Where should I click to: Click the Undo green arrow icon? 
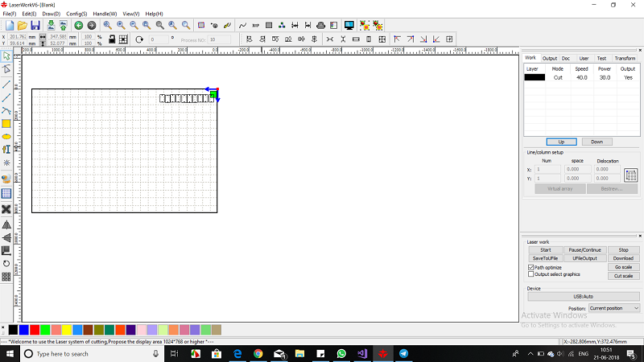pyautogui.click(x=78, y=26)
